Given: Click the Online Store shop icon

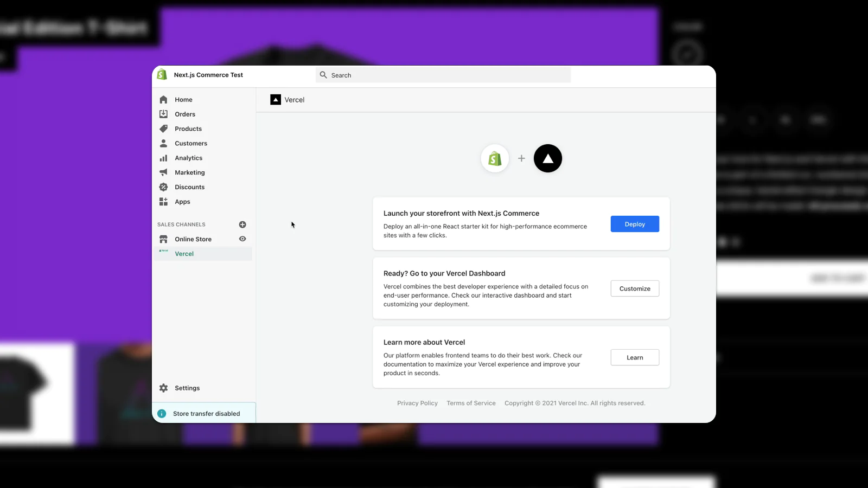Looking at the screenshot, I should point(163,239).
